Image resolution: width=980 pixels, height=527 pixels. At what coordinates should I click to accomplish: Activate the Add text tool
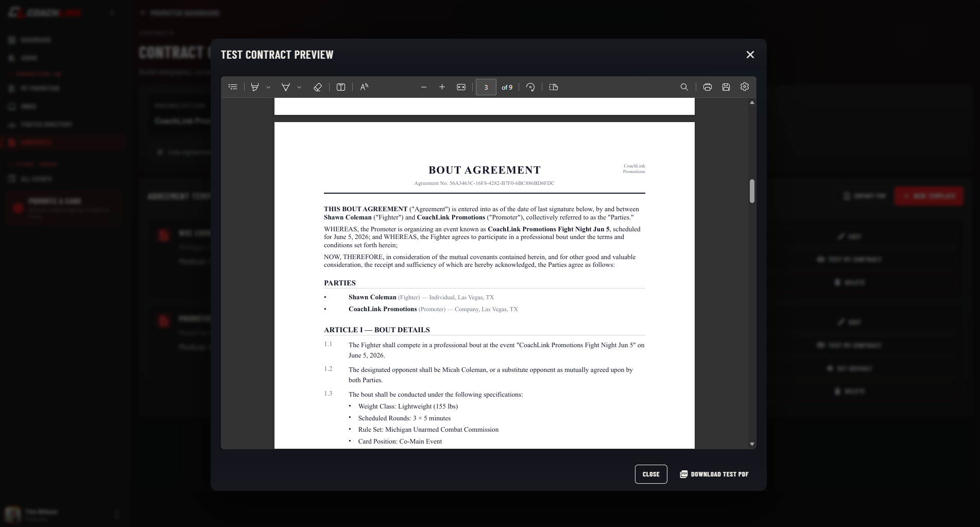[x=341, y=87]
